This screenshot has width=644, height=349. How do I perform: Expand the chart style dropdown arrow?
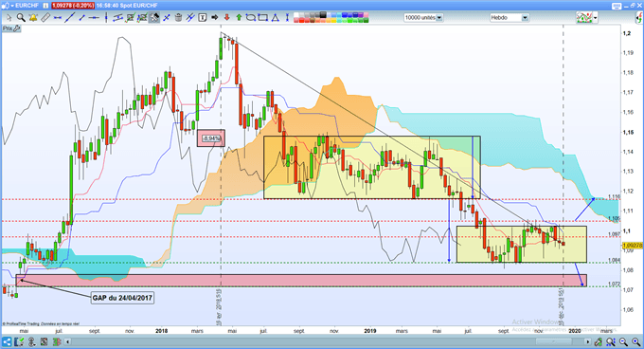(595, 18)
